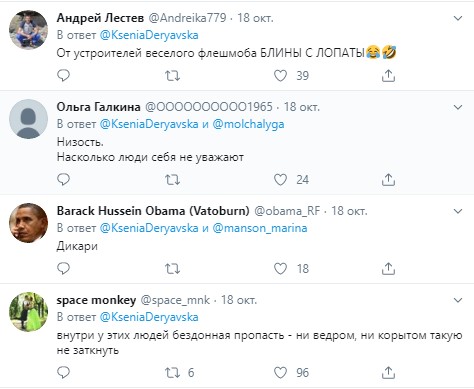474x389 pixels.
Task: Open more options chevron on obama_RF tweet
Action: click(x=458, y=211)
